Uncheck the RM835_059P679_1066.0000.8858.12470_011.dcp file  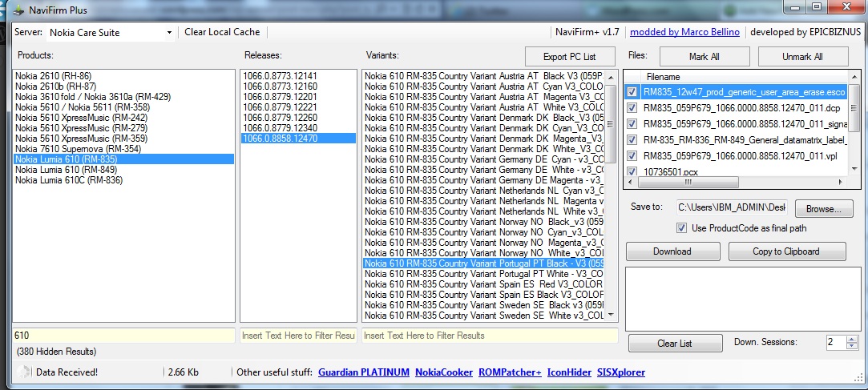[632, 108]
